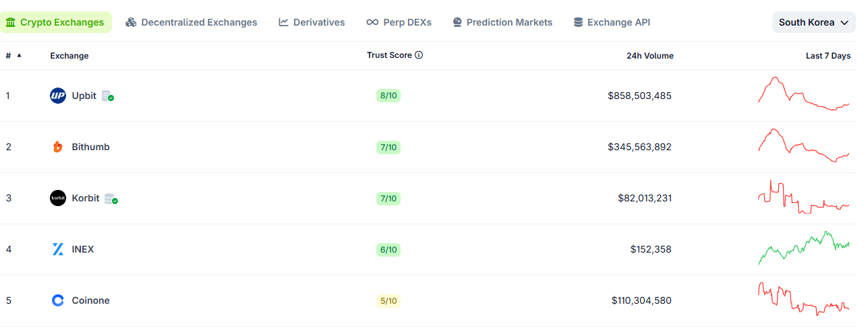The image size is (868, 328).
Task: Select the Prediction Markets tab
Action: (502, 22)
